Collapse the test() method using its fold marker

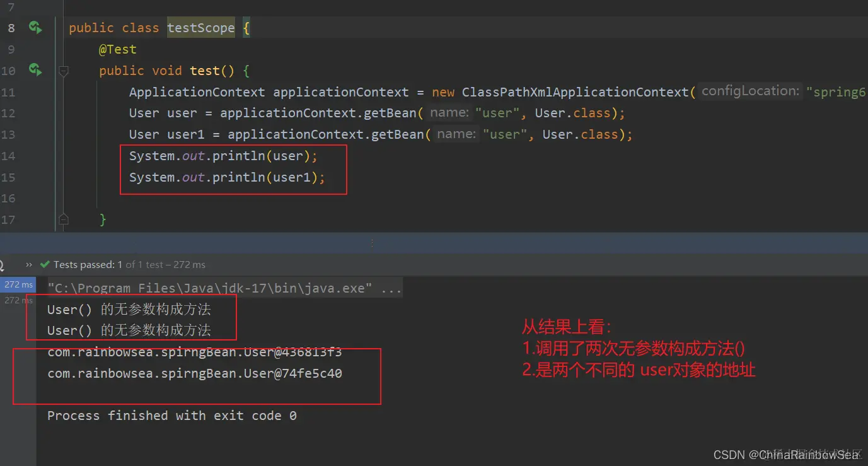coord(63,71)
